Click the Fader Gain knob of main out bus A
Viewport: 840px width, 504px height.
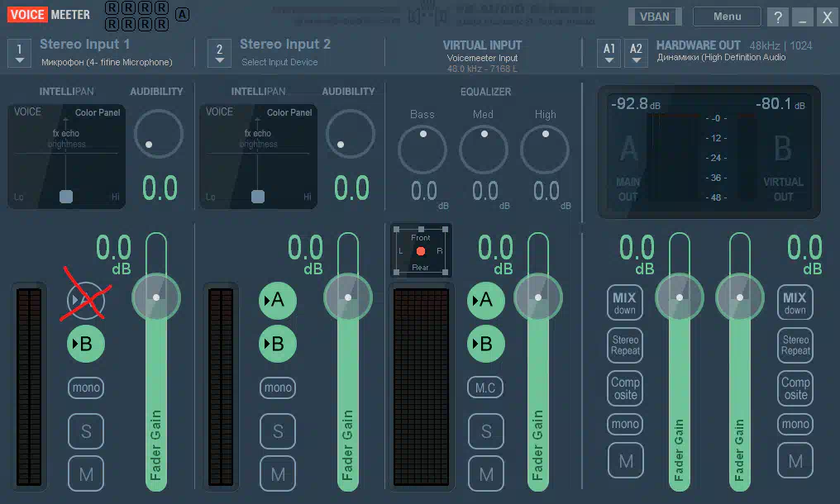(x=680, y=297)
